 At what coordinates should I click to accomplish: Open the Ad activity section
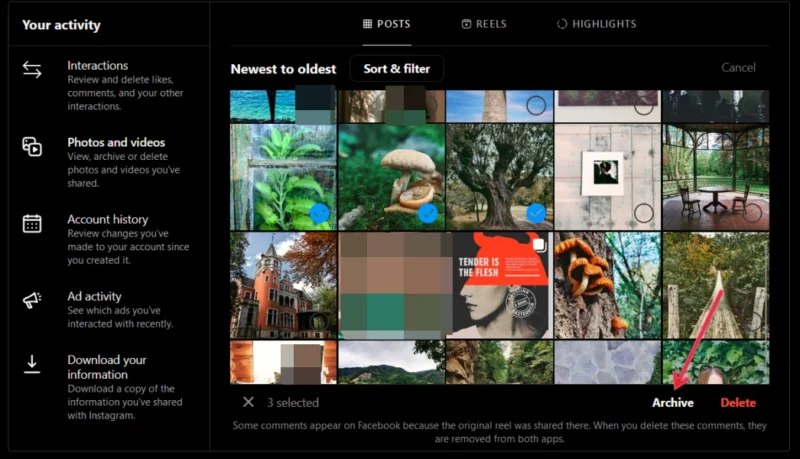[x=109, y=310]
